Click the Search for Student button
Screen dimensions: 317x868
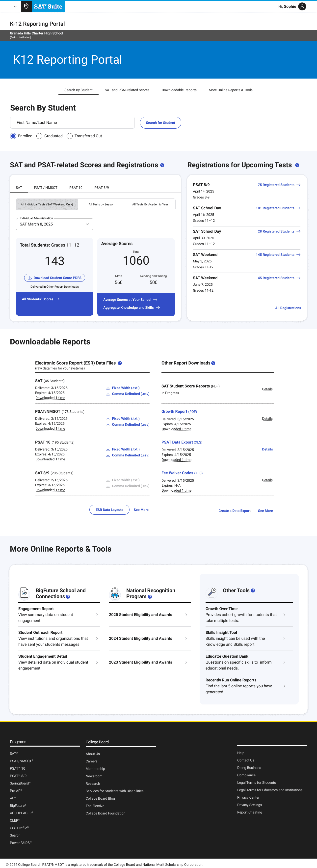coord(161,123)
